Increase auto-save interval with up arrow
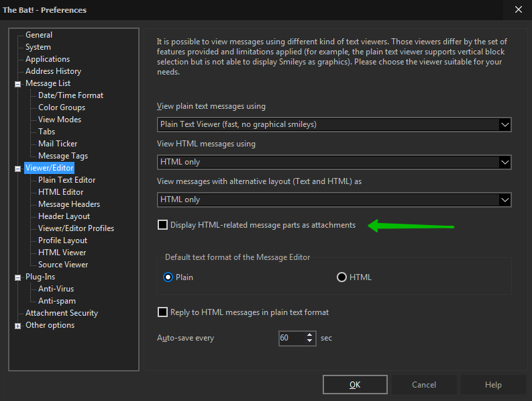This screenshot has width=532, height=401. [x=309, y=335]
